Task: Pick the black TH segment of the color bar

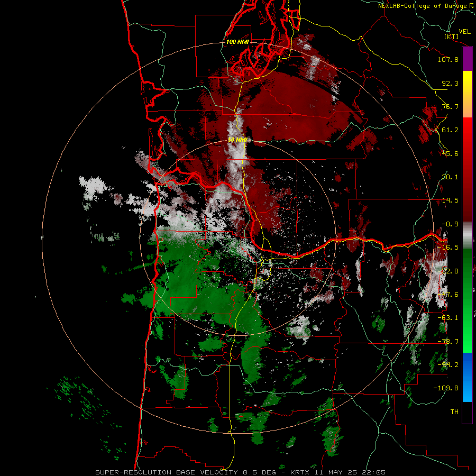Action: [467, 412]
